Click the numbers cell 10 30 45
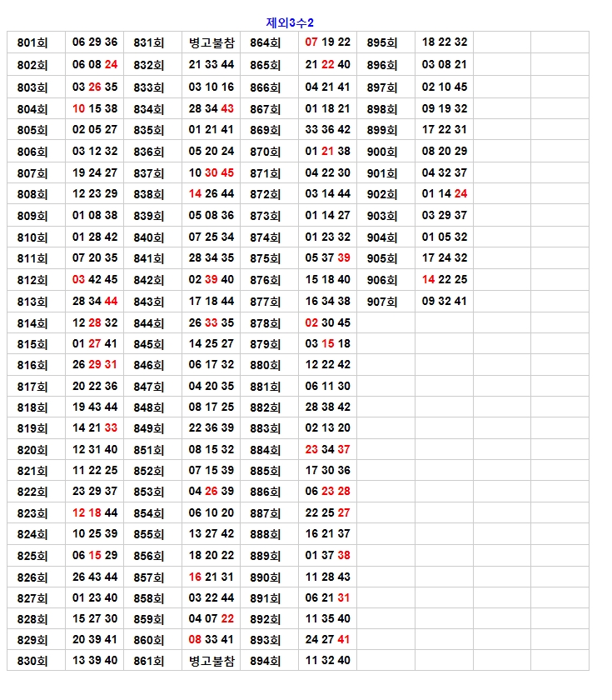 click(x=211, y=173)
